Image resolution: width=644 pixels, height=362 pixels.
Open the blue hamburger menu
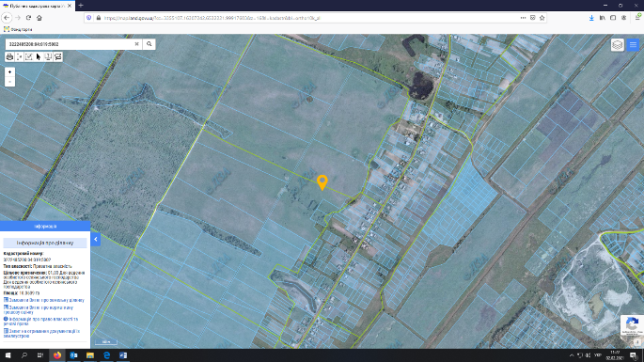coord(633,45)
